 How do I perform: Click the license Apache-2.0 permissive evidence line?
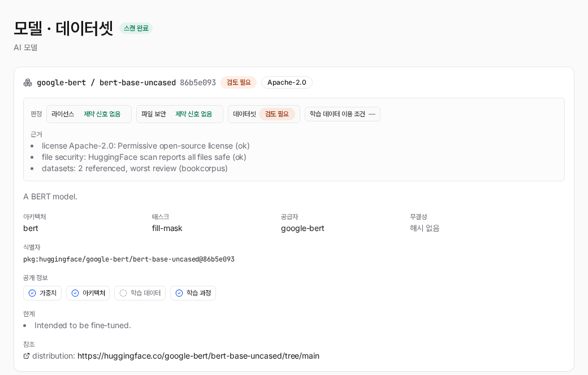pyautogui.click(x=145, y=146)
